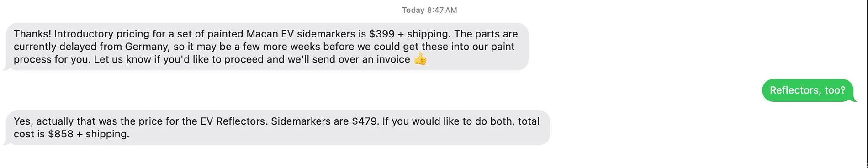
Task: Click the thumbs-up emoji in the first message
Action: coord(420,59)
